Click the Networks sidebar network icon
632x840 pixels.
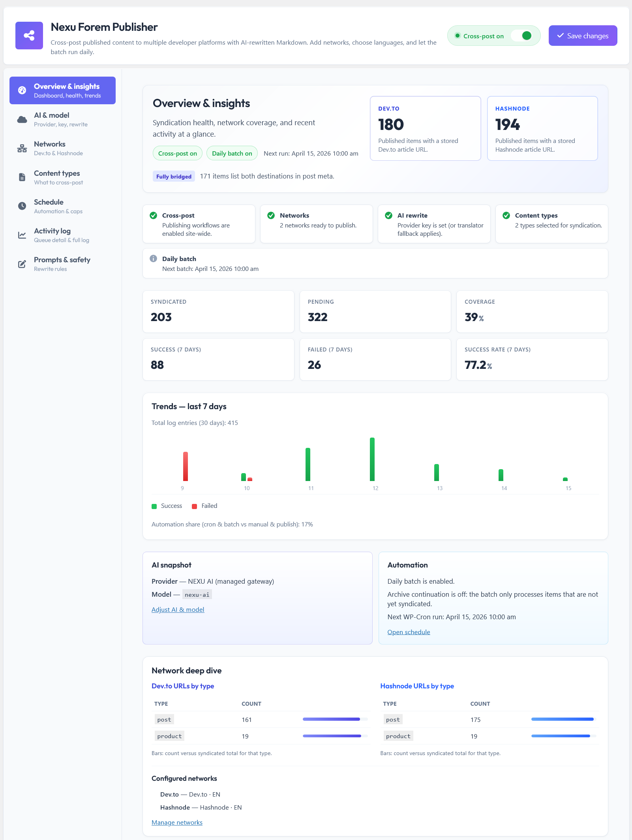point(22,148)
